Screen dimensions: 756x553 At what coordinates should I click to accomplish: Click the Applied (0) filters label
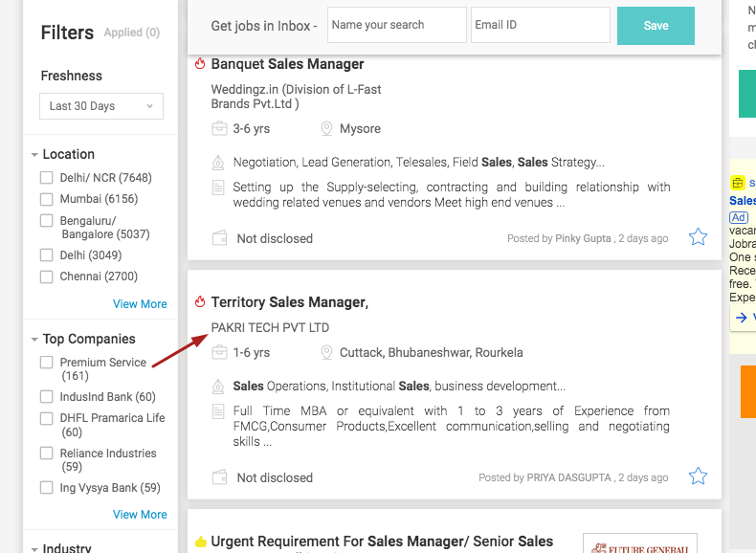132,33
